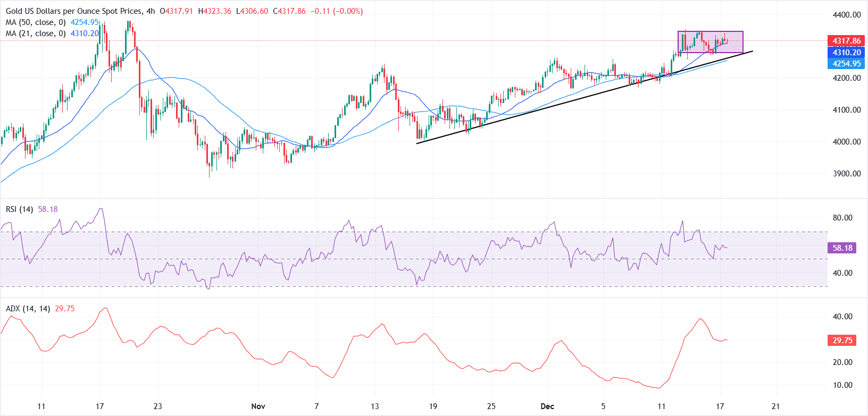Click the 4400.00 price axis label
The image size is (868, 416).
(x=846, y=15)
